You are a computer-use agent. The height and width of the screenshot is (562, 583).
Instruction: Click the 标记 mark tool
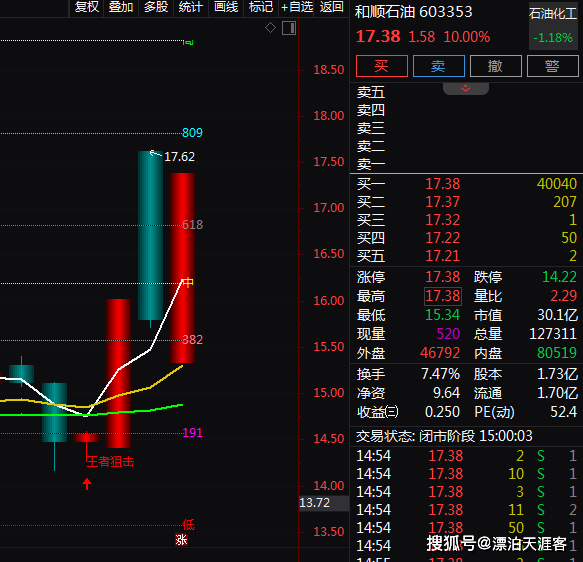tap(261, 7)
